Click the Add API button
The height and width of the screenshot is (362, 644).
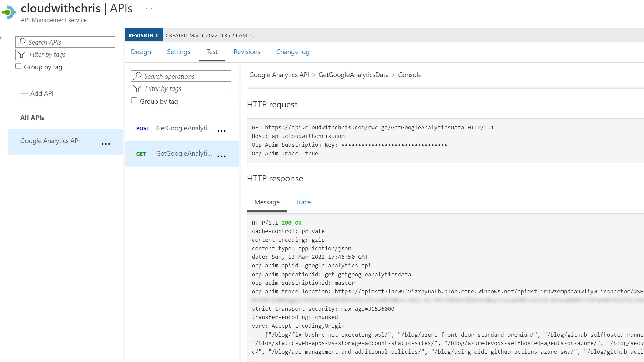click(37, 93)
